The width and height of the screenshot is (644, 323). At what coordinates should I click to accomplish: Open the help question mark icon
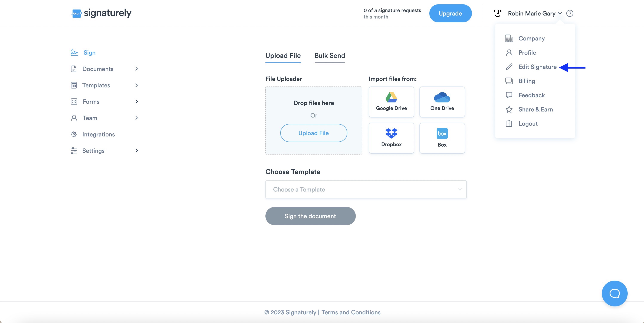[x=570, y=13]
